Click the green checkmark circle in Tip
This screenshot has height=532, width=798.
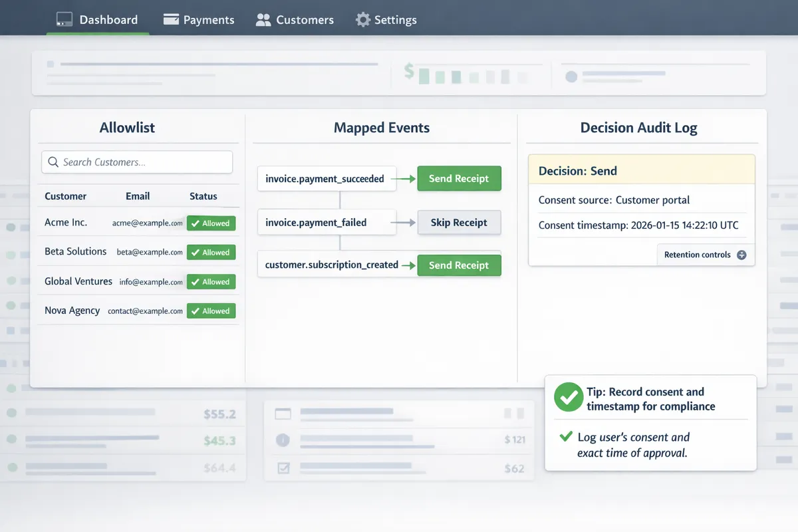coord(569,398)
